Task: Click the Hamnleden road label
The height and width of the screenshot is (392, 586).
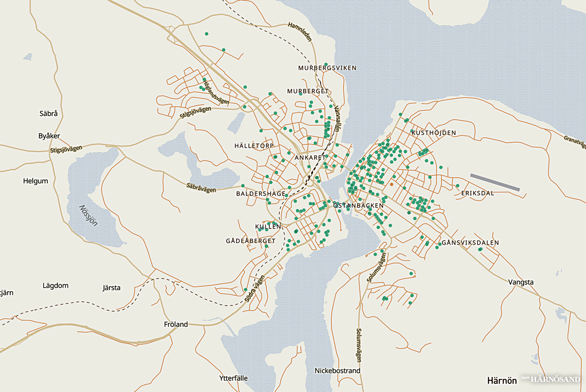Action: click(x=300, y=32)
